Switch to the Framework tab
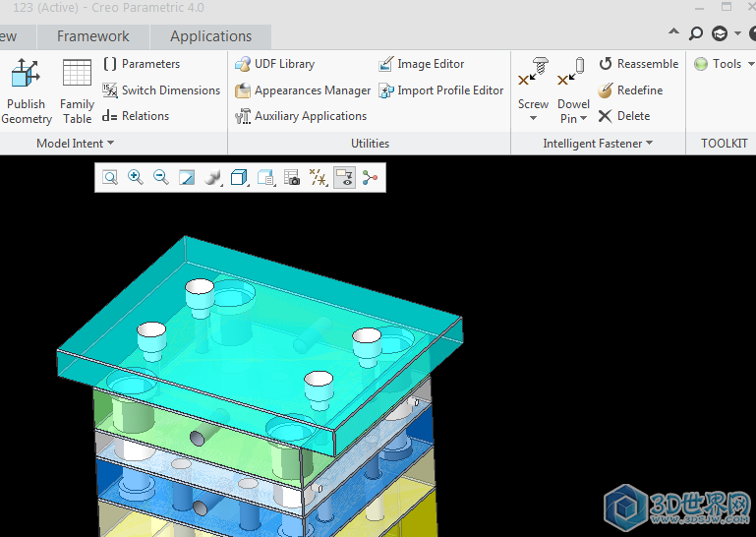This screenshot has height=537, width=756. [x=92, y=36]
